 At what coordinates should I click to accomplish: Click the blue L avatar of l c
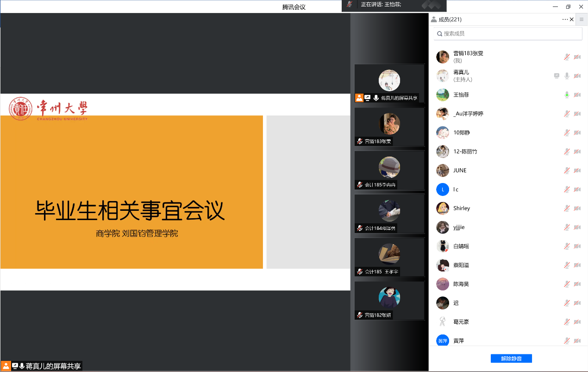click(x=443, y=189)
